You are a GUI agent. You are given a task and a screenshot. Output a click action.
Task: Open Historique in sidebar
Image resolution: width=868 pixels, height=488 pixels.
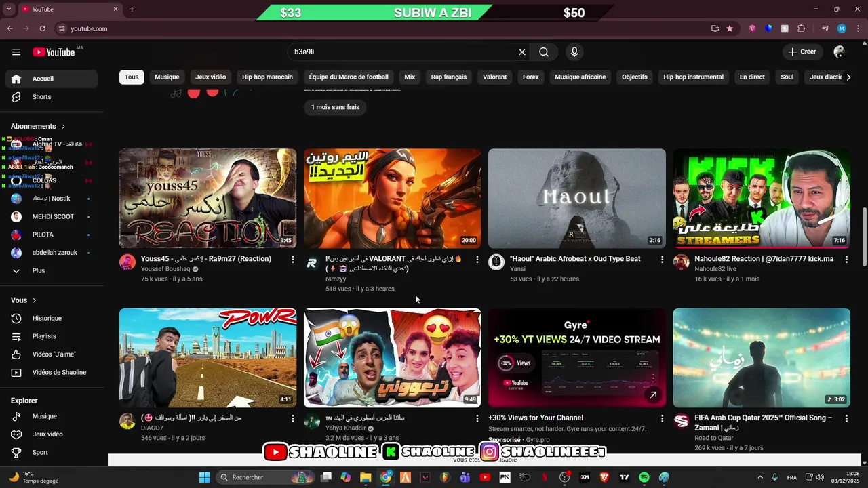(x=52, y=319)
